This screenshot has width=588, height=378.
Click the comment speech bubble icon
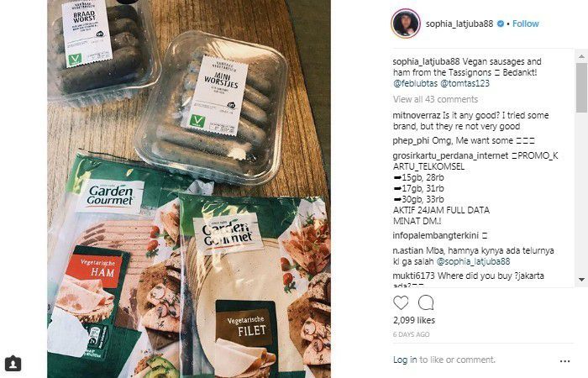pyautogui.click(x=426, y=302)
